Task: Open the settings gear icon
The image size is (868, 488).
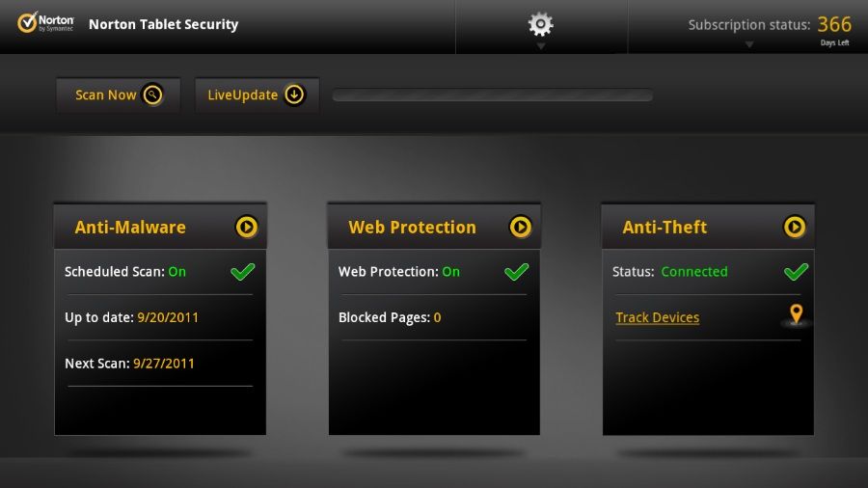Action: tap(540, 24)
